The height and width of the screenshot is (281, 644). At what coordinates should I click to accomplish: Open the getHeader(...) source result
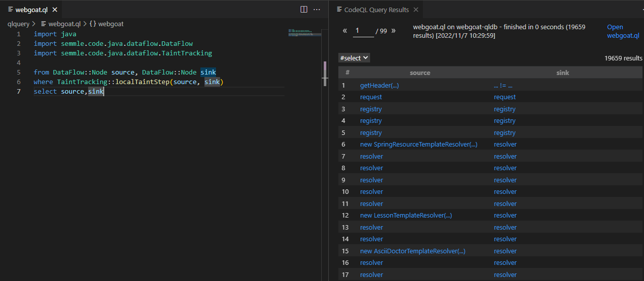point(379,86)
